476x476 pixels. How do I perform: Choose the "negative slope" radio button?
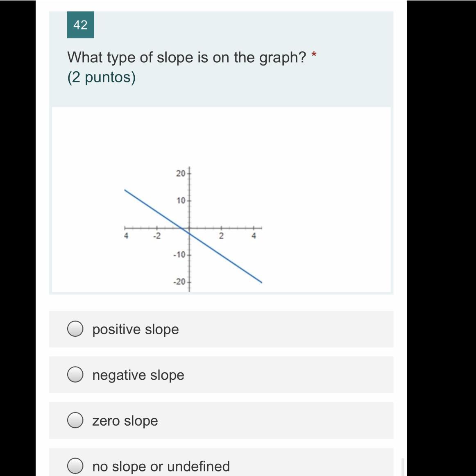point(75,374)
